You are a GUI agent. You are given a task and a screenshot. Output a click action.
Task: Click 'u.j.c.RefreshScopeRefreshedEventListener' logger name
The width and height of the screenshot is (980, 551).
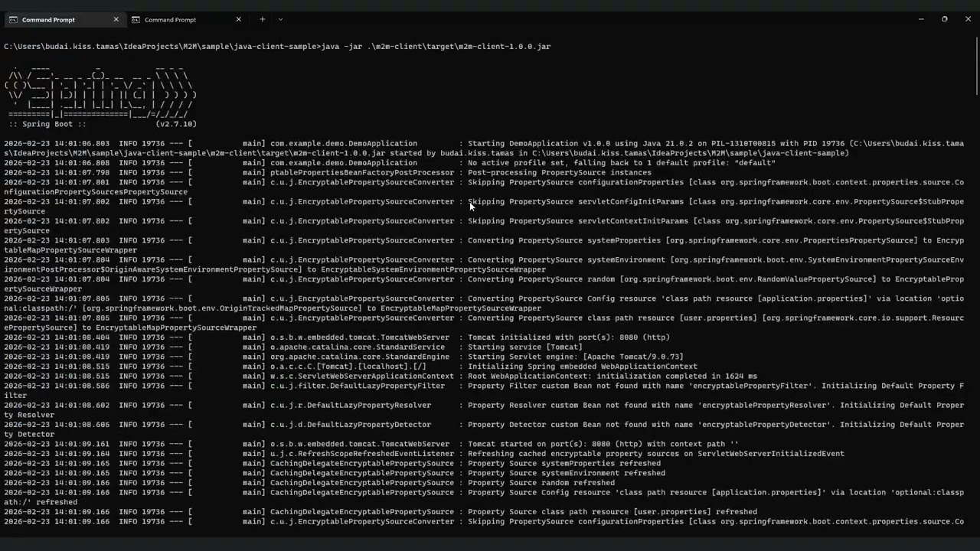[362, 454]
